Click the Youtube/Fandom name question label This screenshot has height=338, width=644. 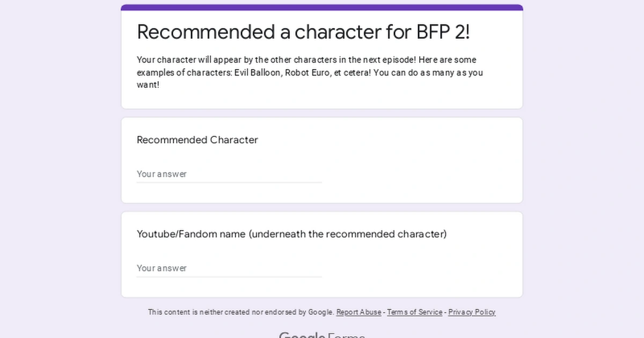point(291,234)
